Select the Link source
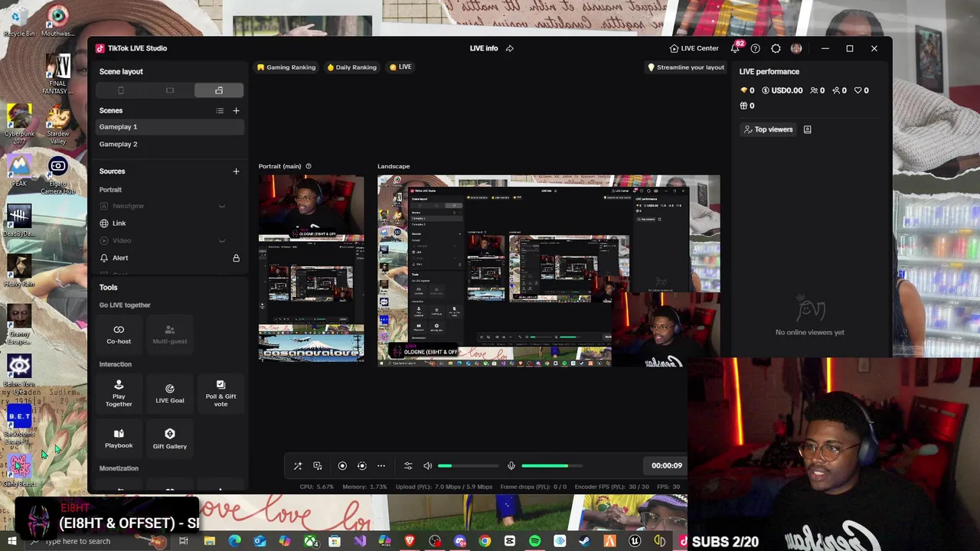 (x=170, y=223)
